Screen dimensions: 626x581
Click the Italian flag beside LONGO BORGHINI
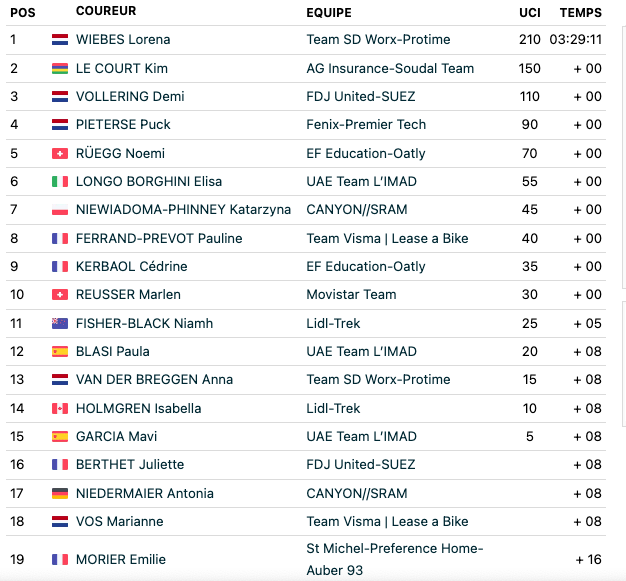pos(60,182)
